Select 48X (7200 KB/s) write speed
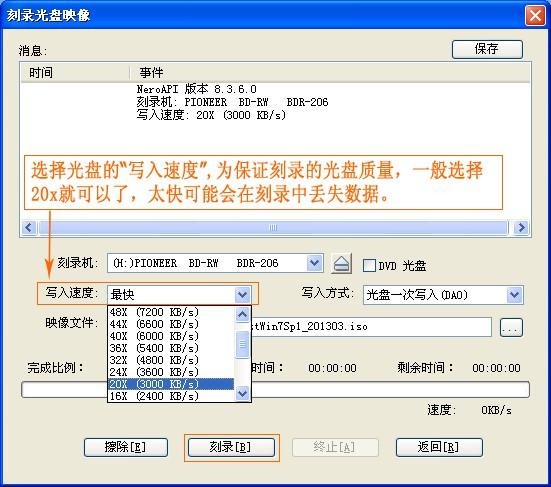The image size is (551, 487). pyautogui.click(x=171, y=312)
